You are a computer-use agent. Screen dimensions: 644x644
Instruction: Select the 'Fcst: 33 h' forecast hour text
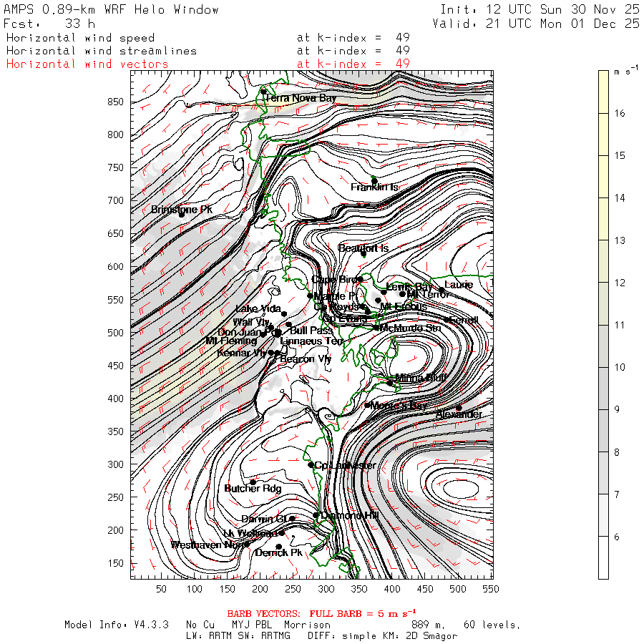[49, 24]
